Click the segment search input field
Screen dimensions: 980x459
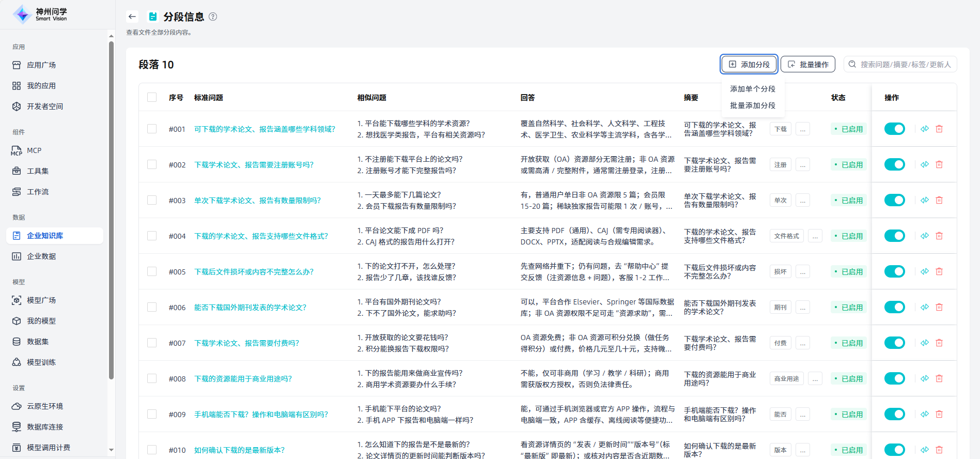pyautogui.click(x=905, y=65)
